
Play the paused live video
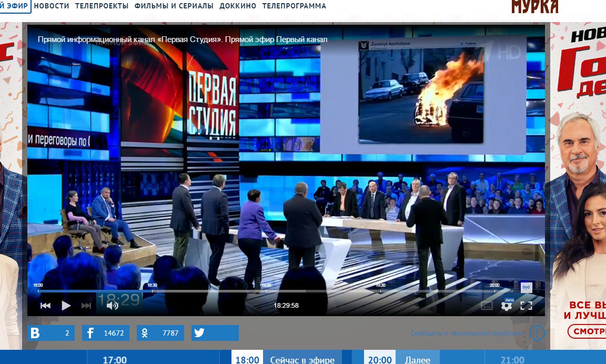(x=66, y=306)
